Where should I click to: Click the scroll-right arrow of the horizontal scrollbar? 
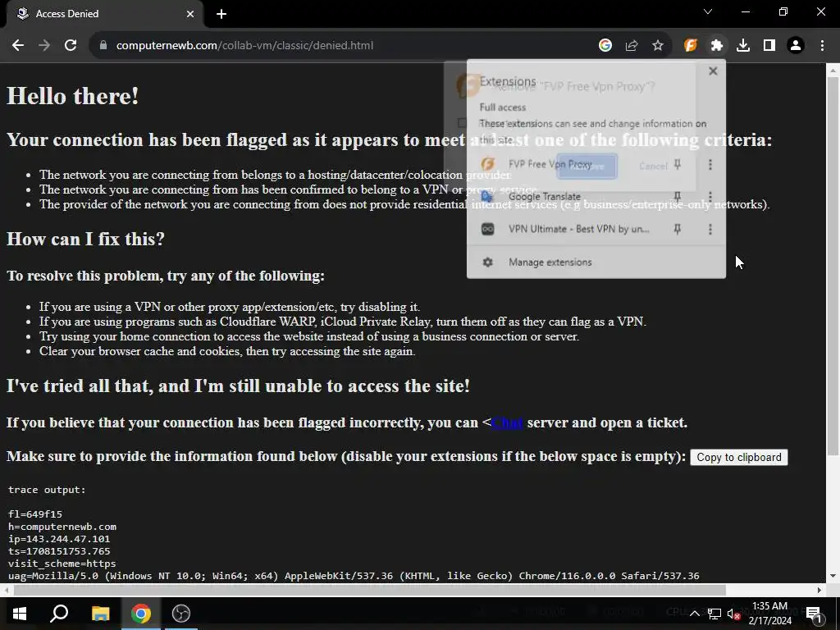click(819, 590)
